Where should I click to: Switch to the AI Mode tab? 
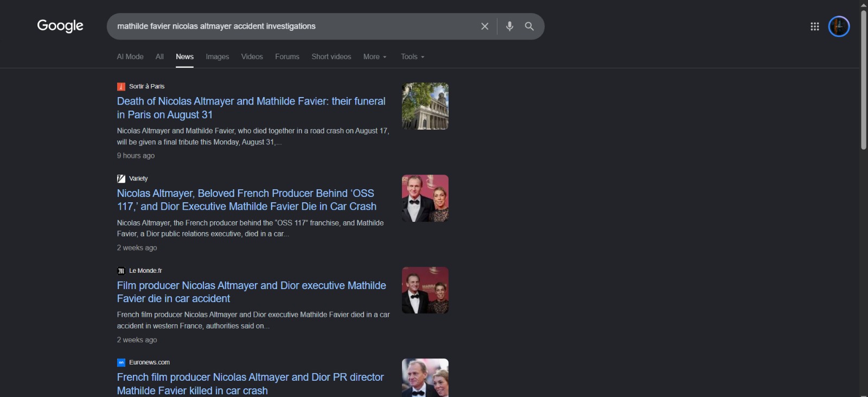pos(130,56)
